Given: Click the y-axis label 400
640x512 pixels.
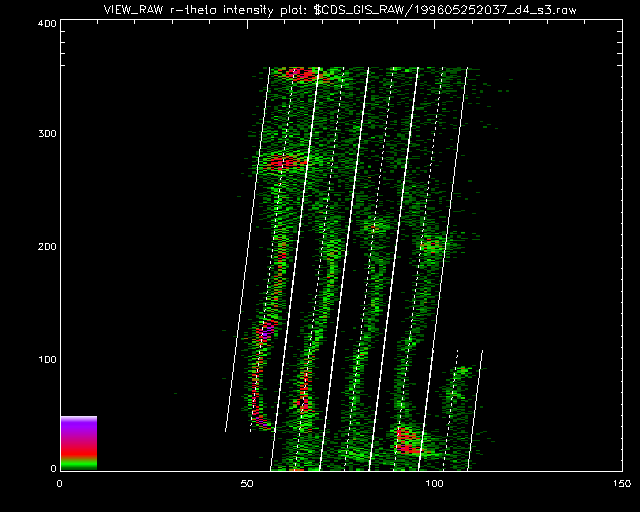Looking at the screenshot, I should click(47, 23).
